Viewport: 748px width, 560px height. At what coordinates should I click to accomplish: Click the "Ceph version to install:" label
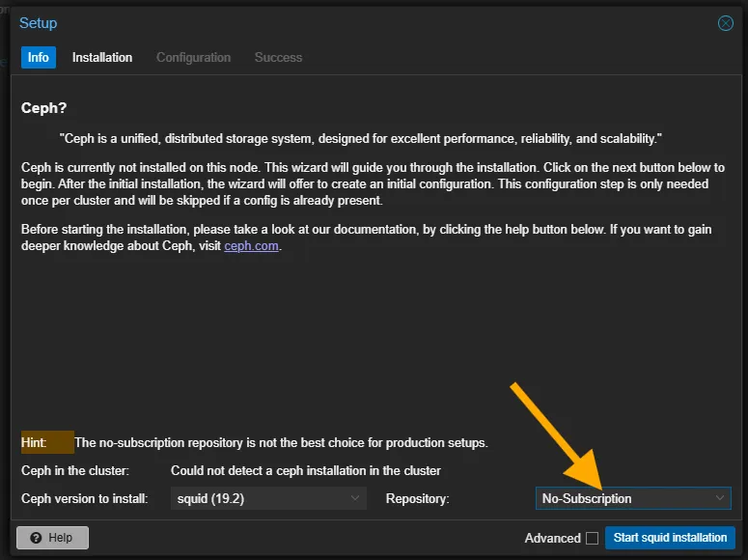[x=85, y=498]
